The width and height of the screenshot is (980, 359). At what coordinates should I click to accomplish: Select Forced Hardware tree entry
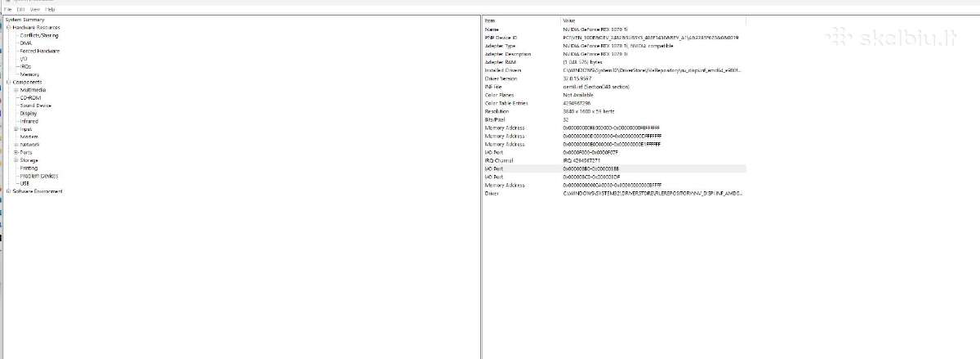click(x=39, y=51)
